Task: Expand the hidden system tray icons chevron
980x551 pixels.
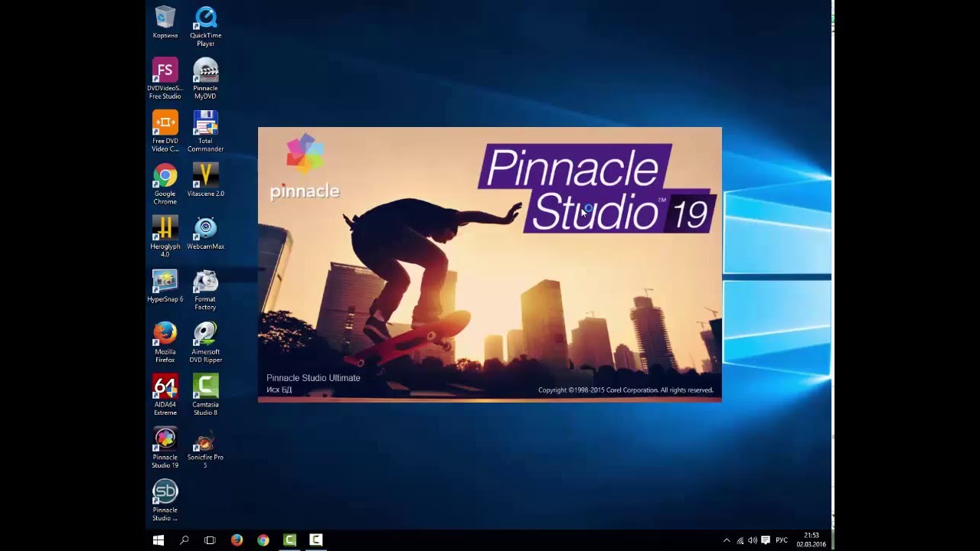Action: (x=727, y=540)
